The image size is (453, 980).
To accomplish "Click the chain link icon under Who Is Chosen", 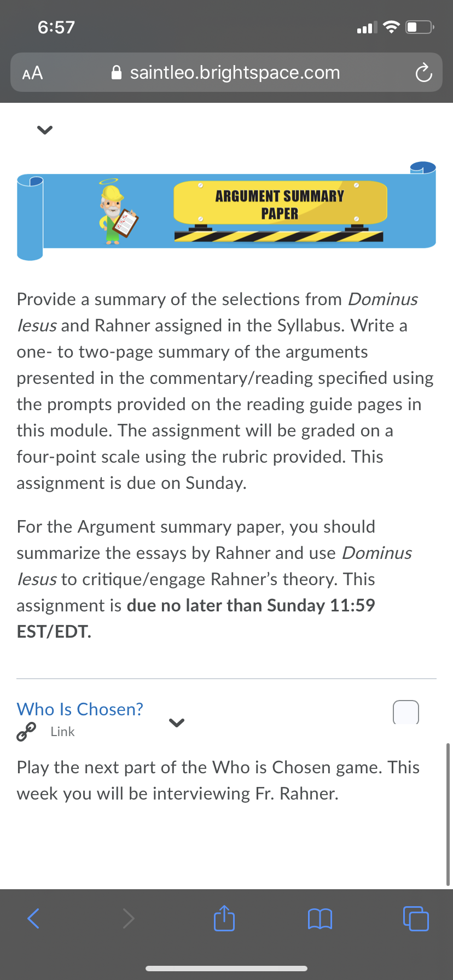I will point(26,731).
